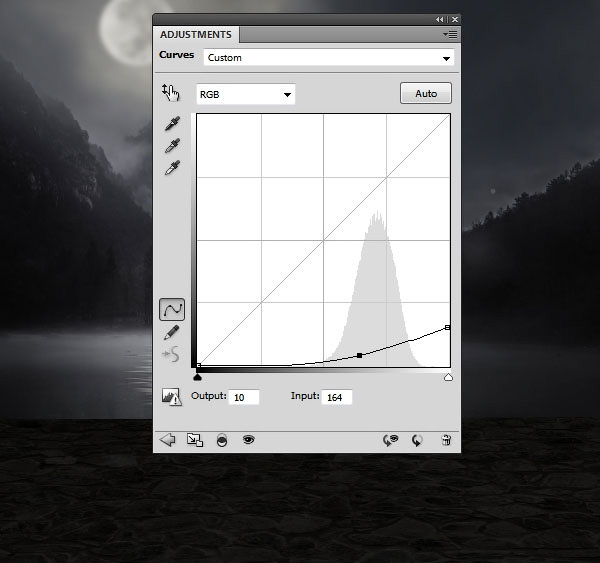
Task: Clip adjustment to layer below
Action: click(222, 440)
